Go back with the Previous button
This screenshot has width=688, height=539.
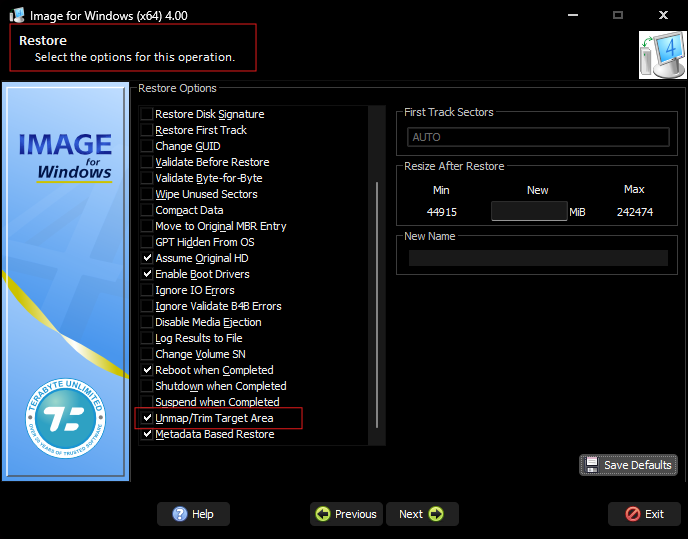point(346,514)
